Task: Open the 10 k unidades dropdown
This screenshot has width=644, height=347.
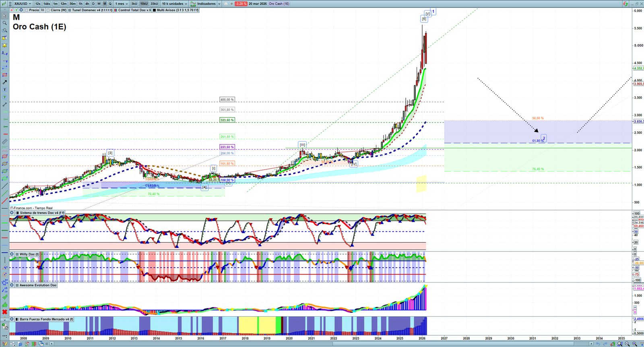Action: point(175,4)
